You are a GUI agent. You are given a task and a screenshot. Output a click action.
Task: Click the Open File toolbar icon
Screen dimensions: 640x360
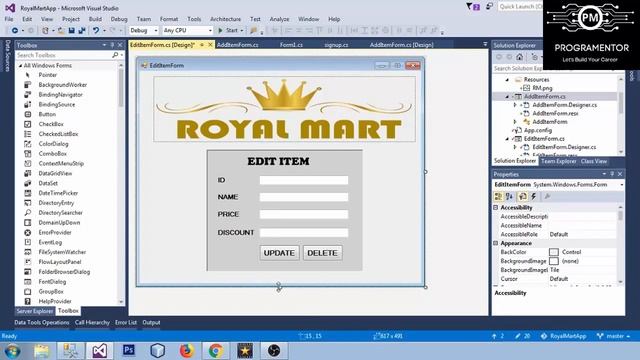tap(61, 31)
